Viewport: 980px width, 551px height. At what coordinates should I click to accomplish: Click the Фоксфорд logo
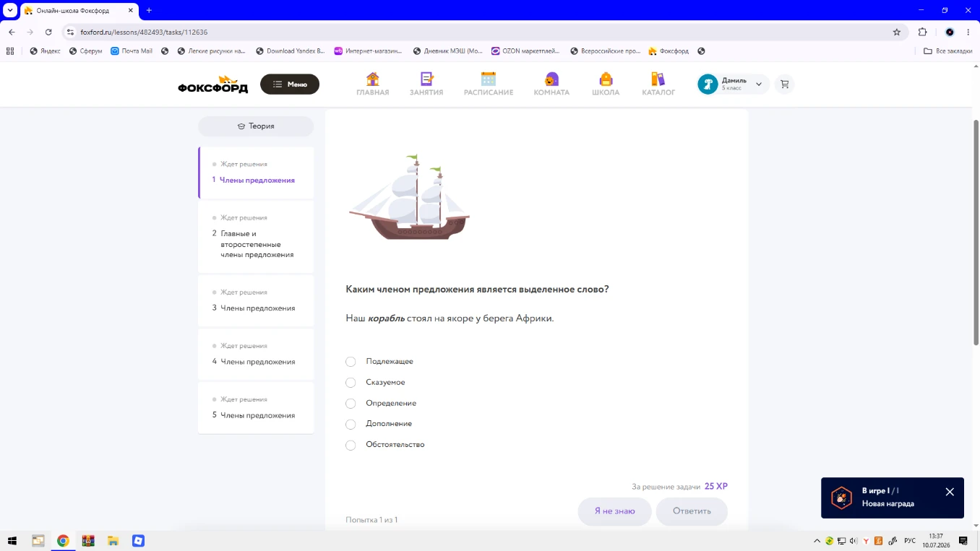click(x=213, y=84)
